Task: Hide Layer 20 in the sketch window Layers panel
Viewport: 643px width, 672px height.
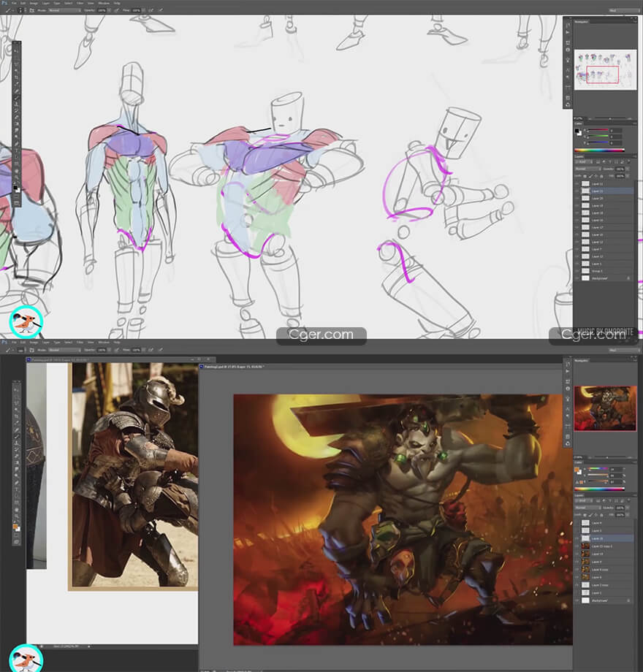Action: (577, 198)
